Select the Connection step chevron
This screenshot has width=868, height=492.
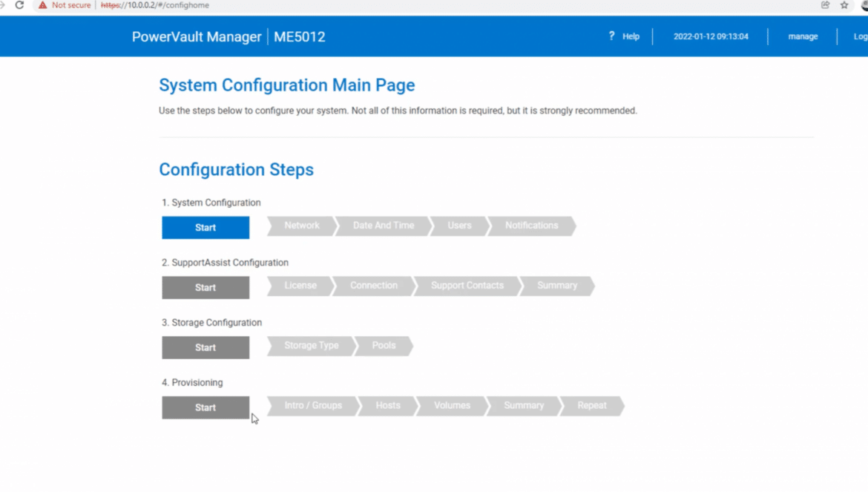point(374,286)
